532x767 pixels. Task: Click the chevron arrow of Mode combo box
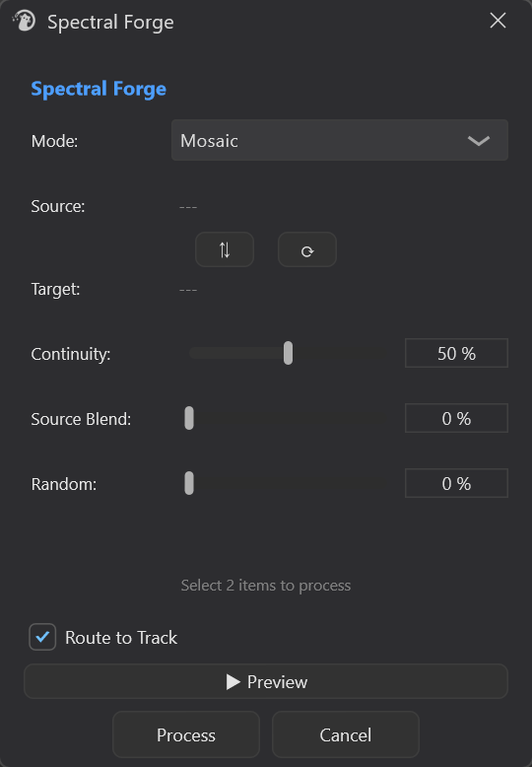(478, 141)
